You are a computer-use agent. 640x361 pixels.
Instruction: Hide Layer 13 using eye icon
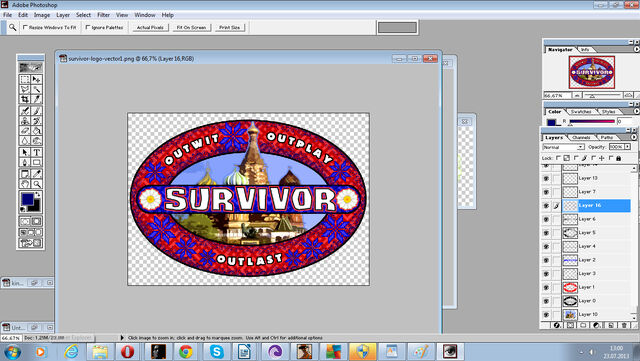546,178
